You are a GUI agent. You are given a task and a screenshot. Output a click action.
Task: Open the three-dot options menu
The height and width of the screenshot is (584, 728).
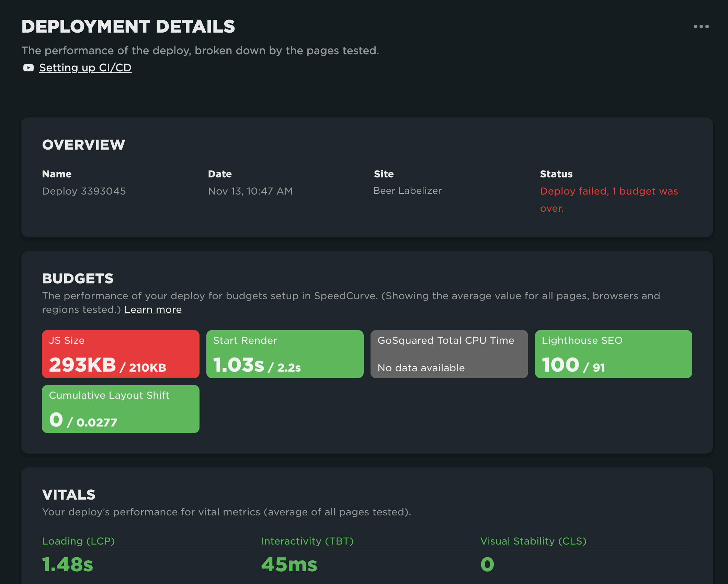pyautogui.click(x=701, y=26)
